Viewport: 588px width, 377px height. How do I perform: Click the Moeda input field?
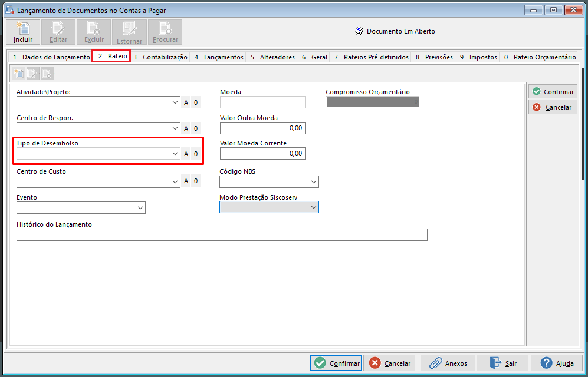coord(262,102)
